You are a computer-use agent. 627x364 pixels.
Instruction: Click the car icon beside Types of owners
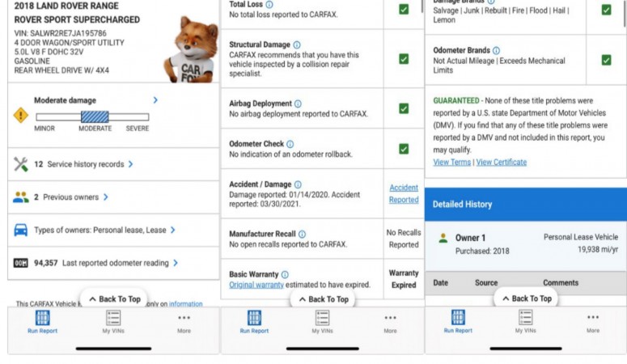pos(21,230)
